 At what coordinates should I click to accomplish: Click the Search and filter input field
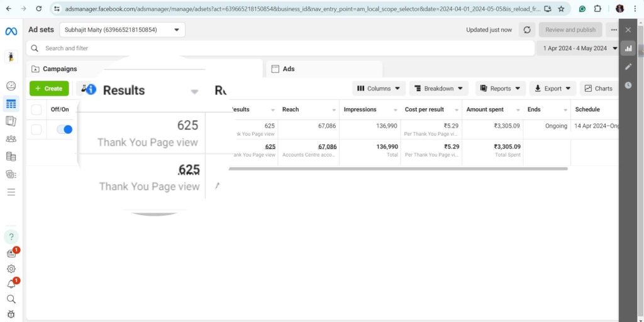coord(280,48)
